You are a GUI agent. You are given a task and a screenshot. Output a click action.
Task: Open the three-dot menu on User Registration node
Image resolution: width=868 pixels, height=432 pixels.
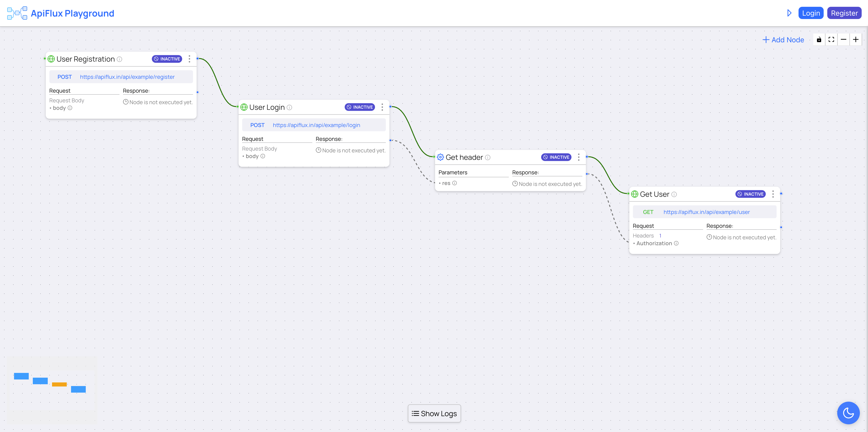tap(189, 59)
